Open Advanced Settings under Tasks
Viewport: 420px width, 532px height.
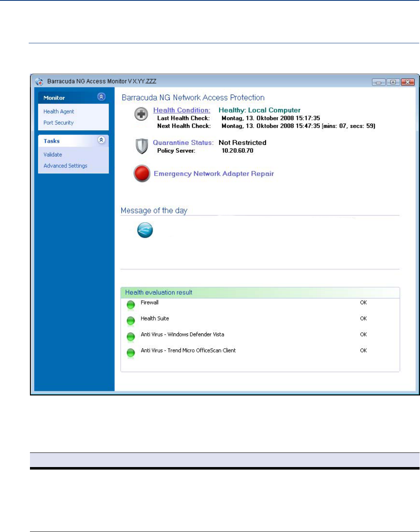(x=65, y=166)
